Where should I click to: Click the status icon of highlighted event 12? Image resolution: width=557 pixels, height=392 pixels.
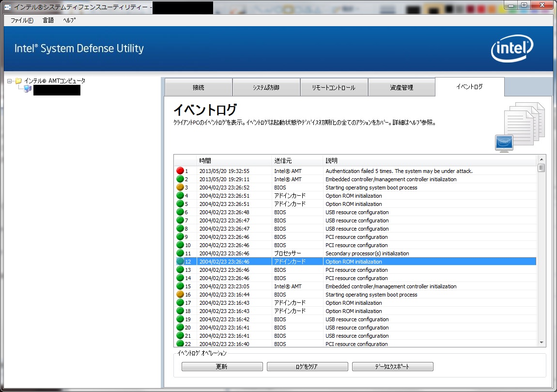(x=180, y=262)
